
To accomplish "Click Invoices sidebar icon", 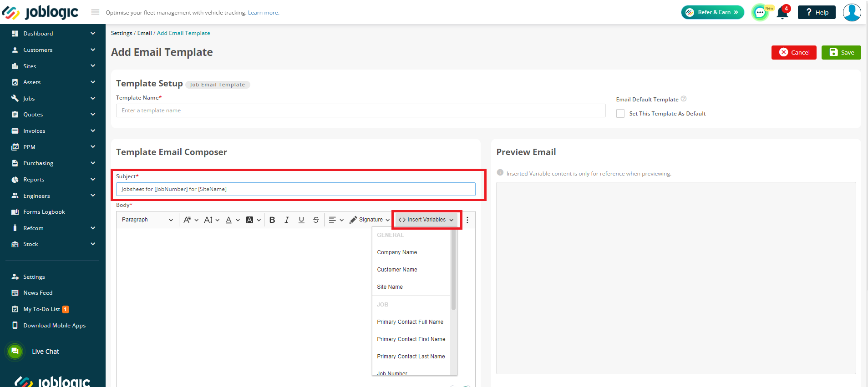I will (x=15, y=131).
